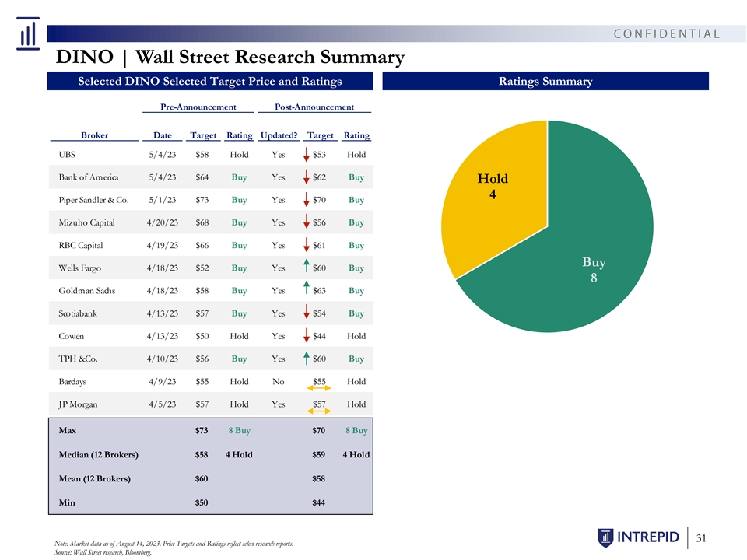Click the red down arrow in RBC Capital row
Viewport: 747px width, 560px height.
tap(307, 245)
